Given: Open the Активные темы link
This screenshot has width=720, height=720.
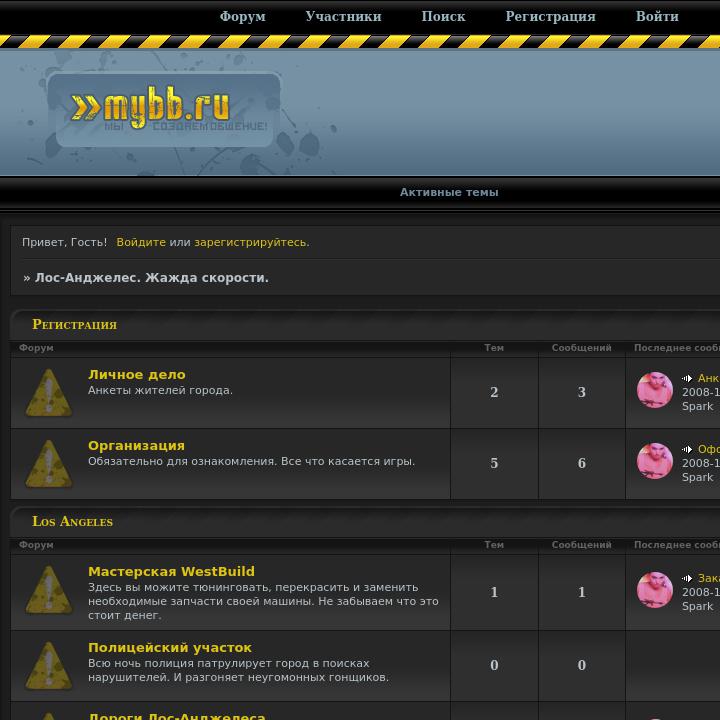Looking at the screenshot, I should (x=449, y=192).
